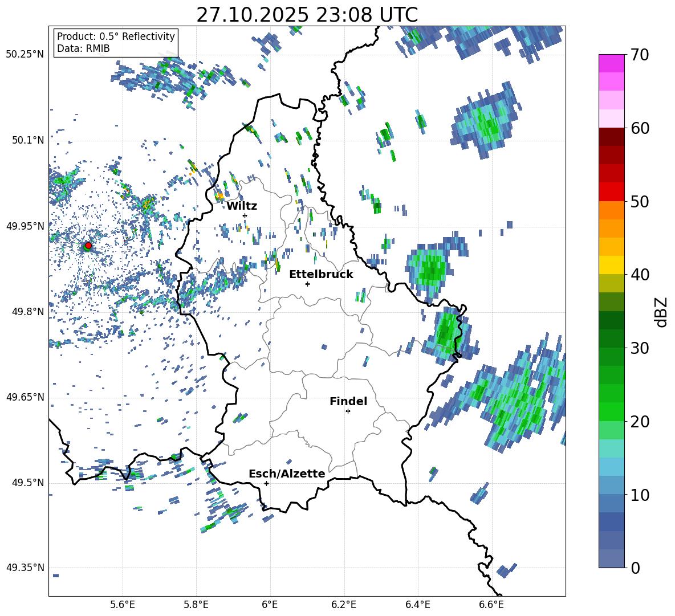Viewport: 675px width, 616px height.
Task: Click the 'Product: 0.5° Reflectivity' text
Action: (116, 36)
